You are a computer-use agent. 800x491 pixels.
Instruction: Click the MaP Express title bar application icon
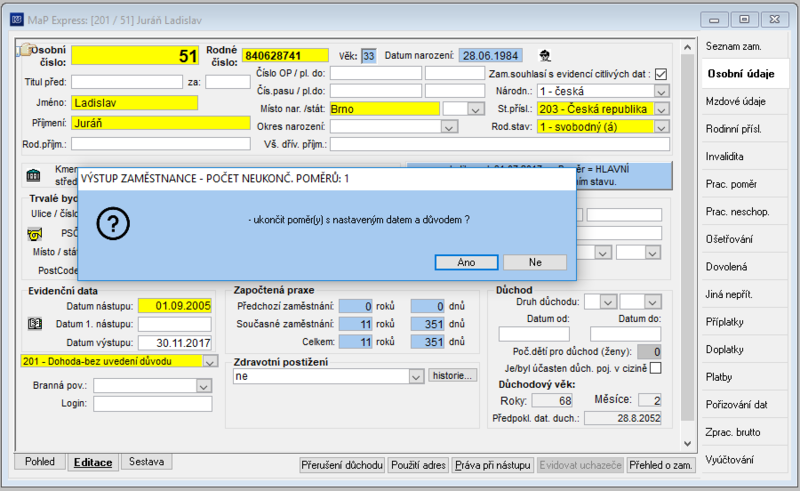[x=17, y=20]
